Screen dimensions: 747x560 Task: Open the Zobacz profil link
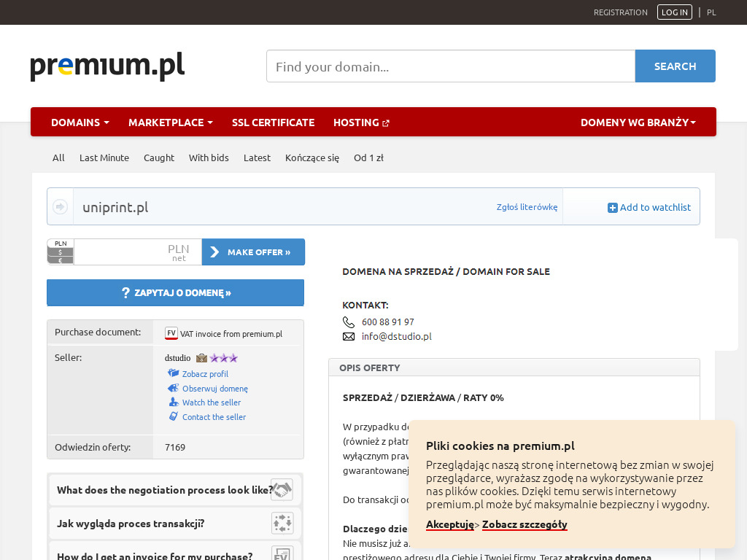pos(205,374)
